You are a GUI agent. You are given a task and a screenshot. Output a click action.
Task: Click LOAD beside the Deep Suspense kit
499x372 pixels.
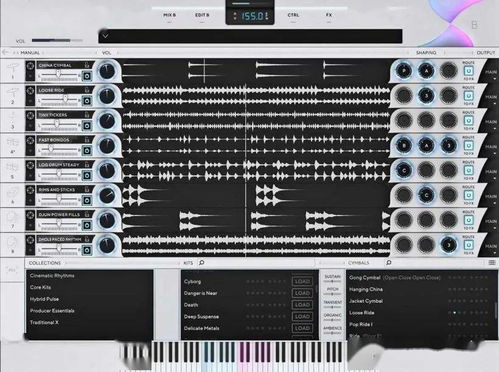pos(302,316)
